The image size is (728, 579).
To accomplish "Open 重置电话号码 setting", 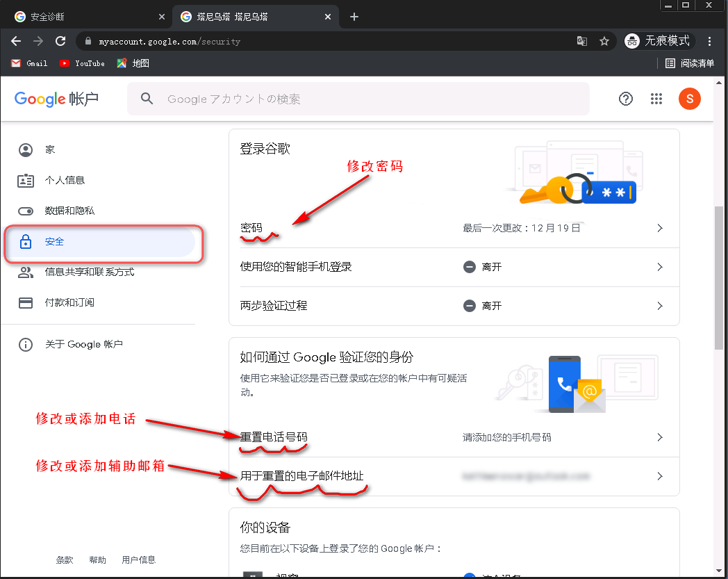I will (454, 437).
